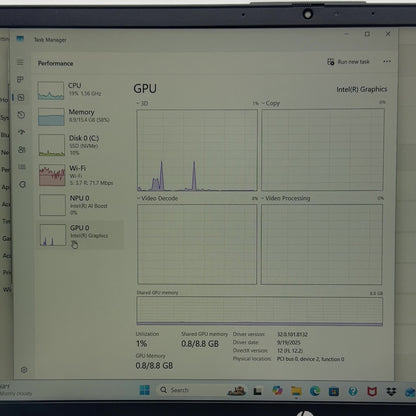This screenshot has height=416, width=416.
Task: Click the Utilization 1% value
Action: pyautogui.click(x=141, y=344)
